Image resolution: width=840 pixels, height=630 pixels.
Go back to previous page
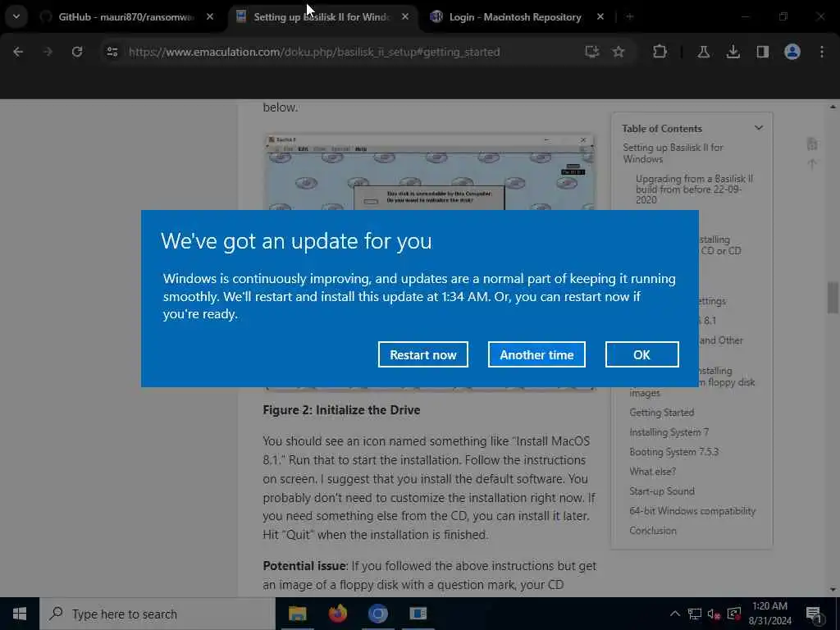18,52
